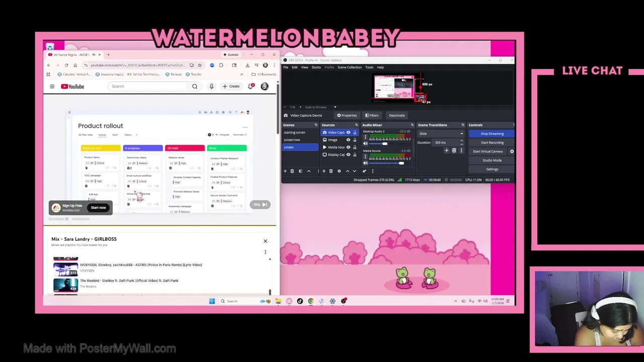The height and width of the screenshot is (362, 644).
Task: Click the YouTube search magnifier button
Action: click(x=195, y=86)
